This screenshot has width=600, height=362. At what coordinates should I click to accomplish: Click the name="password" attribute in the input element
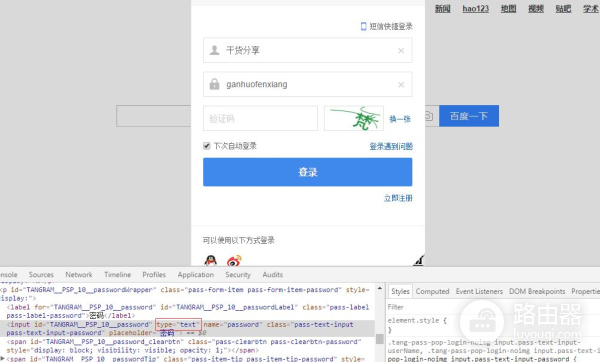pyautogui.click(x=233, y=324)
